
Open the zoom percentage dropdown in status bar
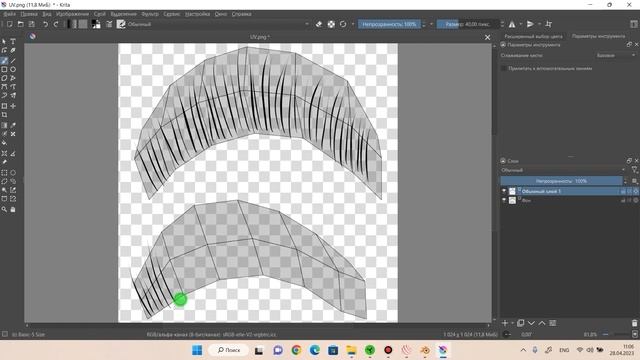pyautogui.click(x=590, y=334)
